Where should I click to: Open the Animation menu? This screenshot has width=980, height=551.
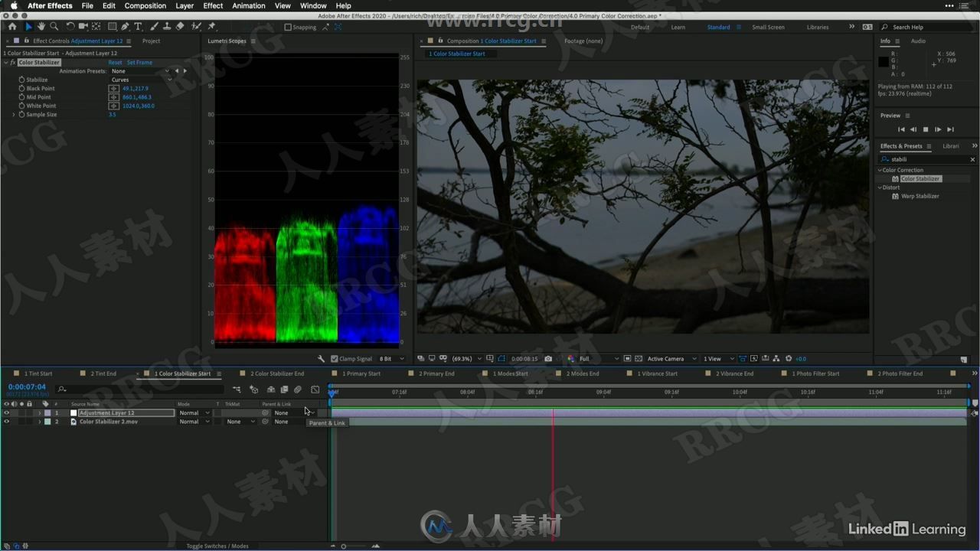click(249, 5)
